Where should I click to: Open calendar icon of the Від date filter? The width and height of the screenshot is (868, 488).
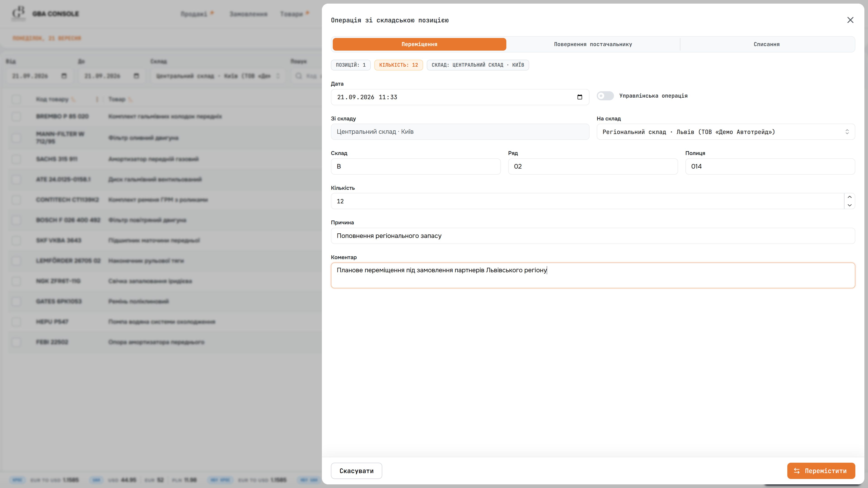64,76
